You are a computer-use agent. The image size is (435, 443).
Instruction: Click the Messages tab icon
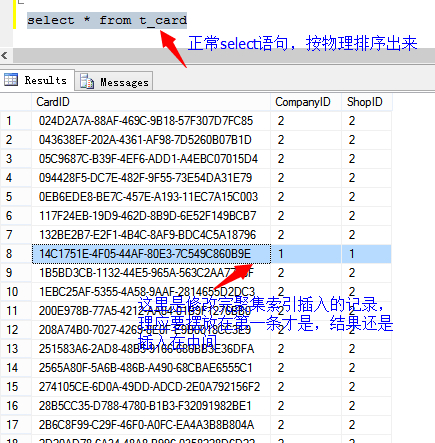87,82
